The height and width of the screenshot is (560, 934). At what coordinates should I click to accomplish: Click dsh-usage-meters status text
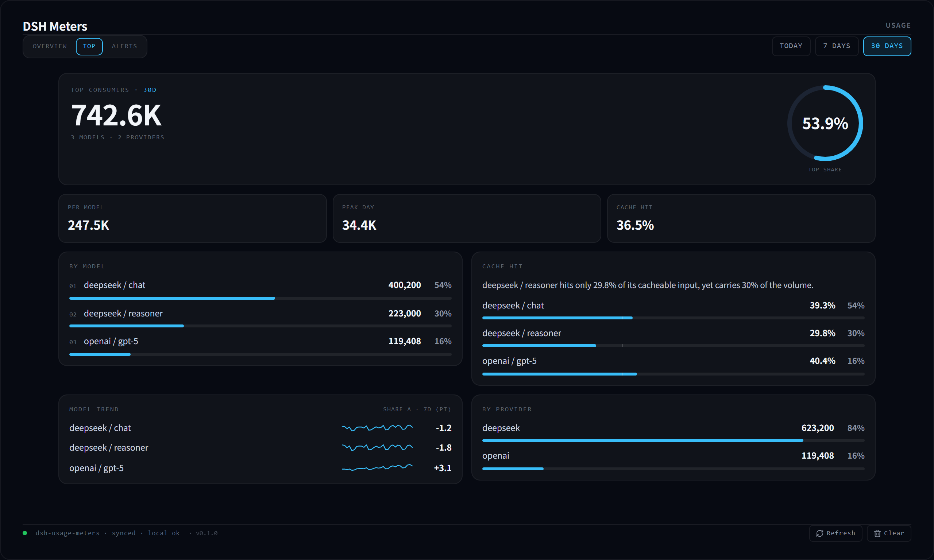[x=67, y=533]
